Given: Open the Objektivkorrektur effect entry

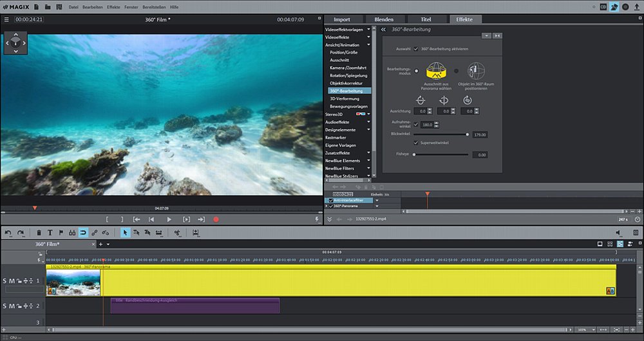Looking at the screenshot, I should (346, 83).
